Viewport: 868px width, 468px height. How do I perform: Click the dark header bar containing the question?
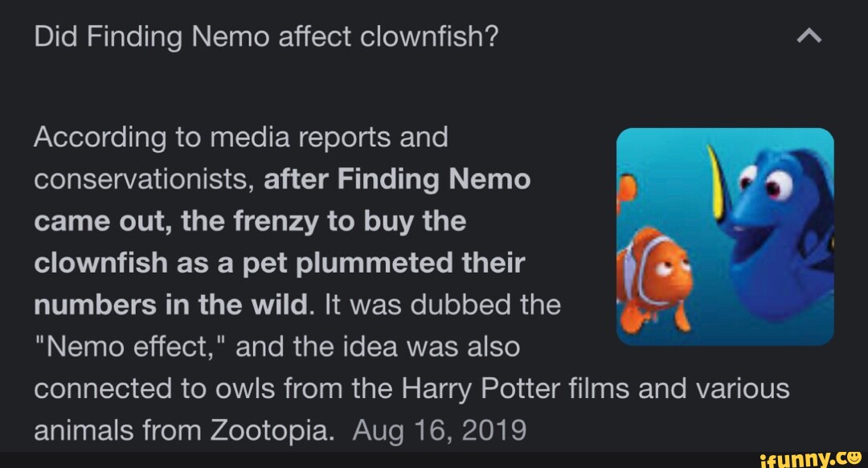click(x=434, y=35)
